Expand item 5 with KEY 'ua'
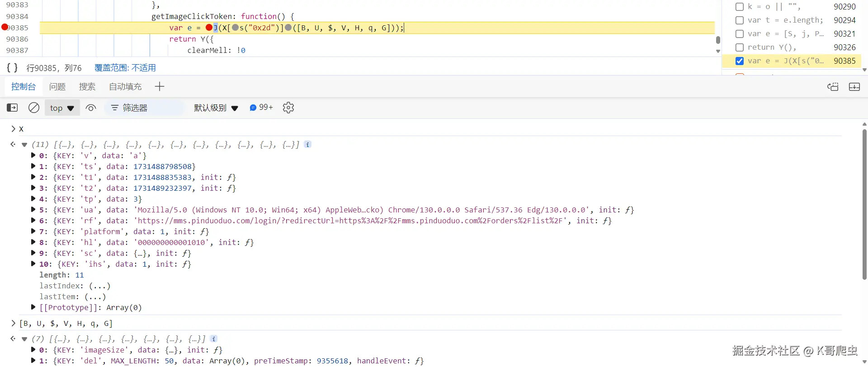The width and height of the screenshot is (868, 367). click(33, 210)
